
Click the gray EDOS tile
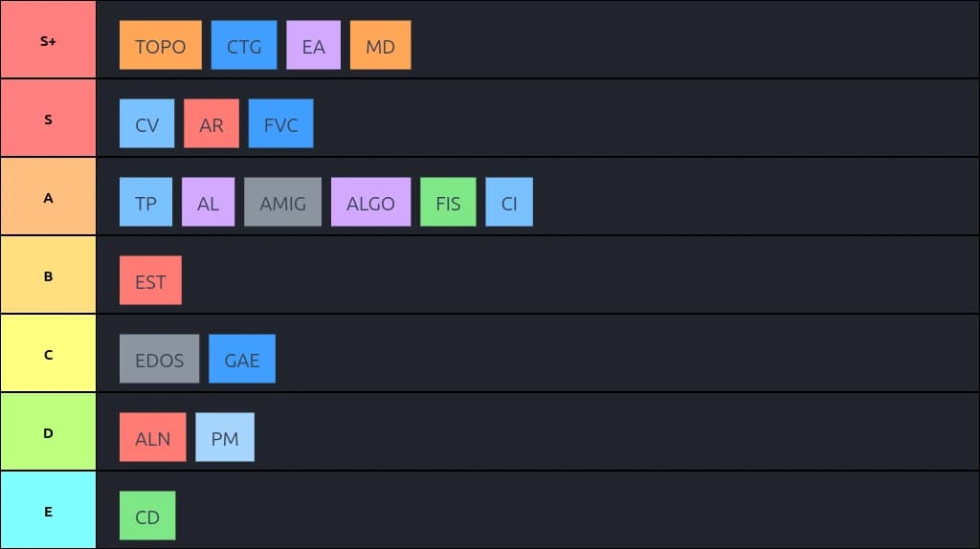[x=160, y=359]
